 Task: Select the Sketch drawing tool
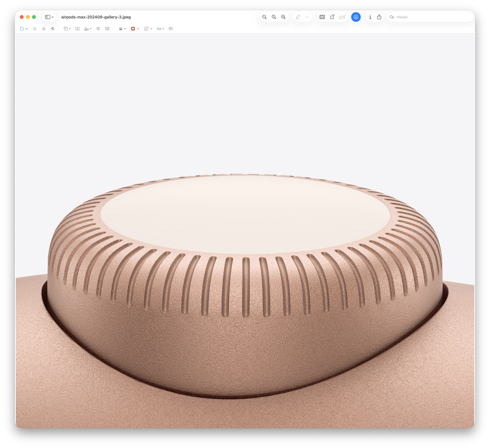(x=44, y=29)
